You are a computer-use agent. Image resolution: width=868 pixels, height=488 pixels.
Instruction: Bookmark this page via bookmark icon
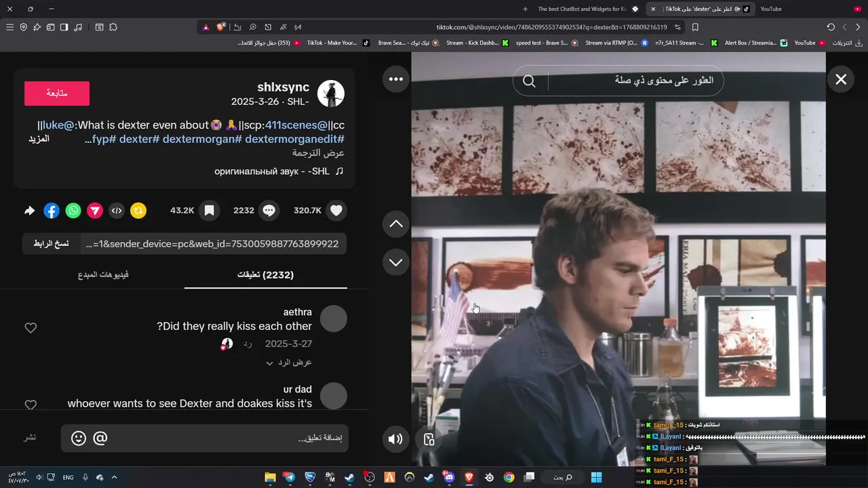coord(695,27)
